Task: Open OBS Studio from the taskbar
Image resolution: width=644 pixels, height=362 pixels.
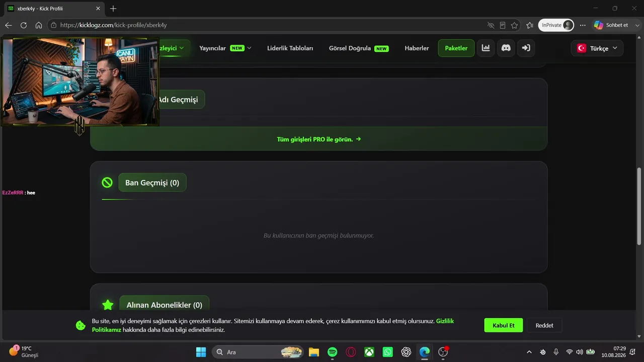Action: [443, 352]
